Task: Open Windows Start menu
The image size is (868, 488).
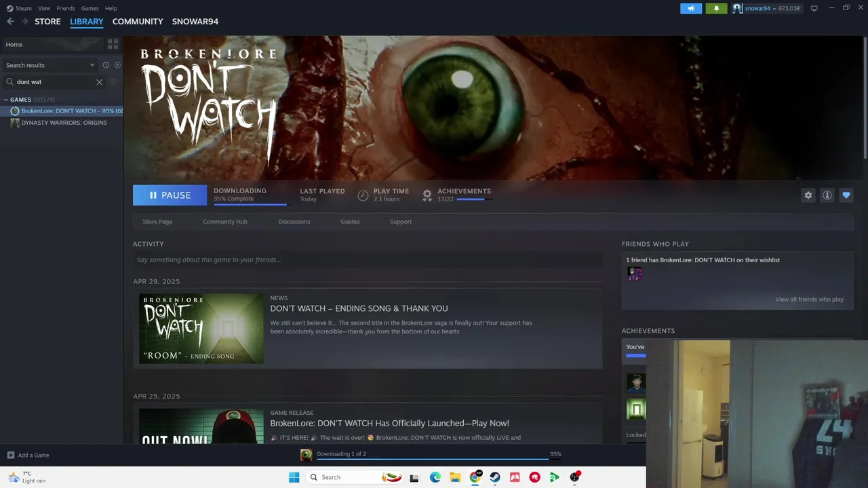Action: click(294, 477)
